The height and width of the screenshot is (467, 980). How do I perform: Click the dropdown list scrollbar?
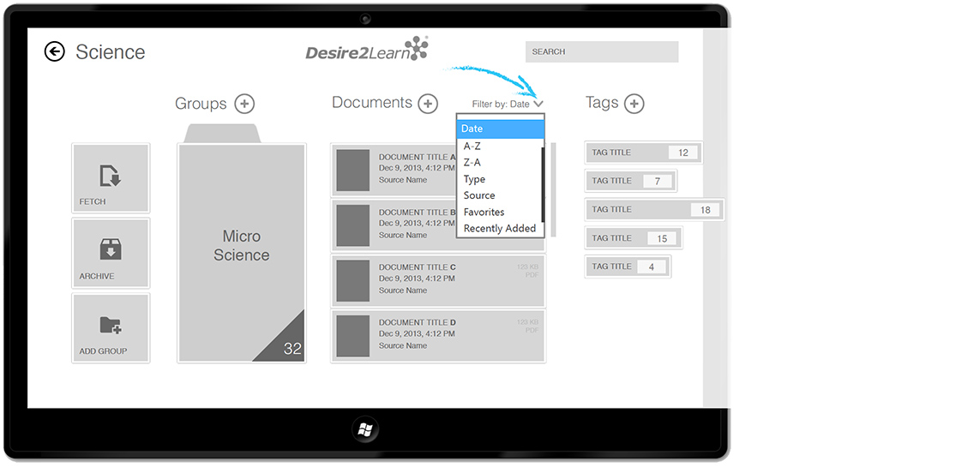point(543,183)
